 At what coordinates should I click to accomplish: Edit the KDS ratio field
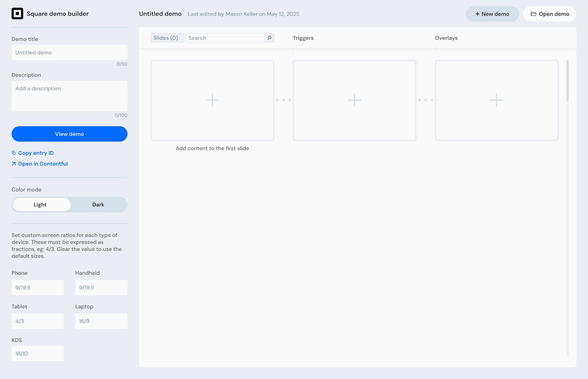pyautogui.click(x=37, y=353)
